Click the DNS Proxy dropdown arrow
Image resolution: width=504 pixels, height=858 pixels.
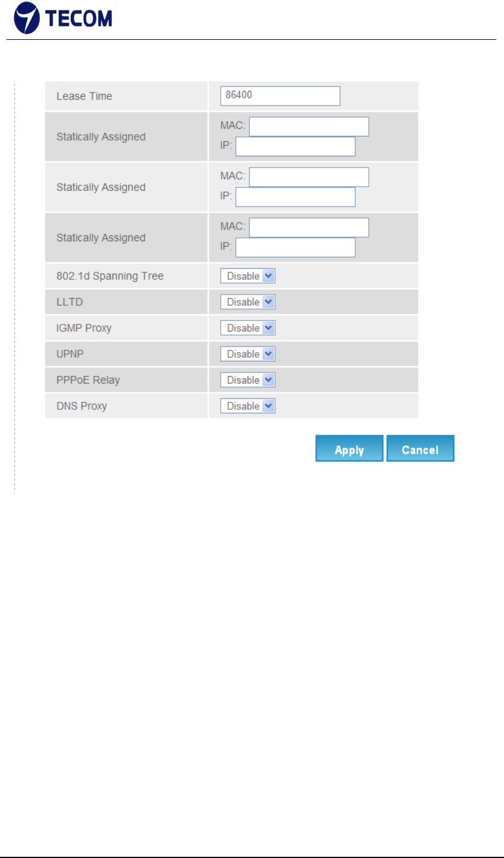click(x=269, y=406)
